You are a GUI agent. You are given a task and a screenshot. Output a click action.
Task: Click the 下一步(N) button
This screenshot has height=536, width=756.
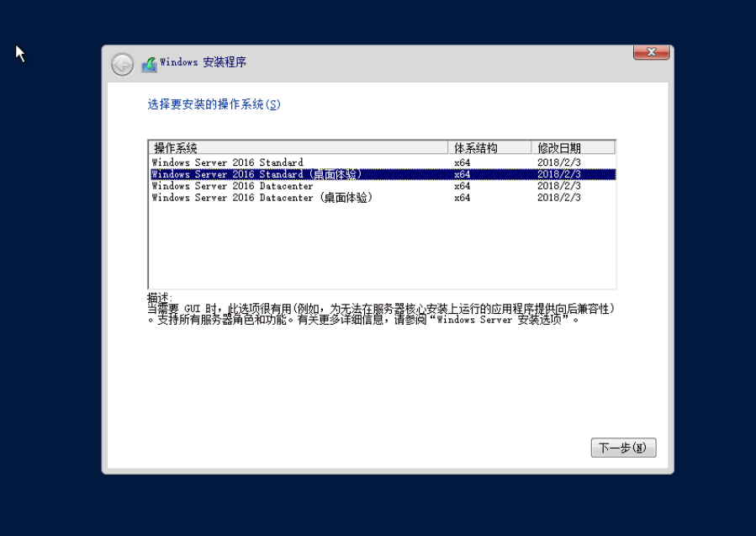point(623,448)
